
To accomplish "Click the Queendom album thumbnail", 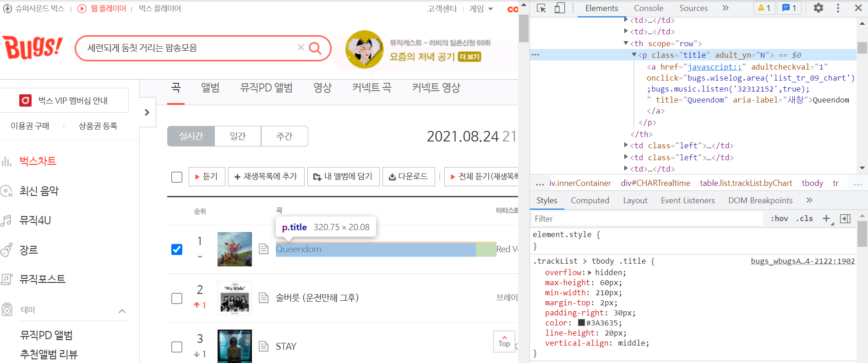I will pos(235,249).
